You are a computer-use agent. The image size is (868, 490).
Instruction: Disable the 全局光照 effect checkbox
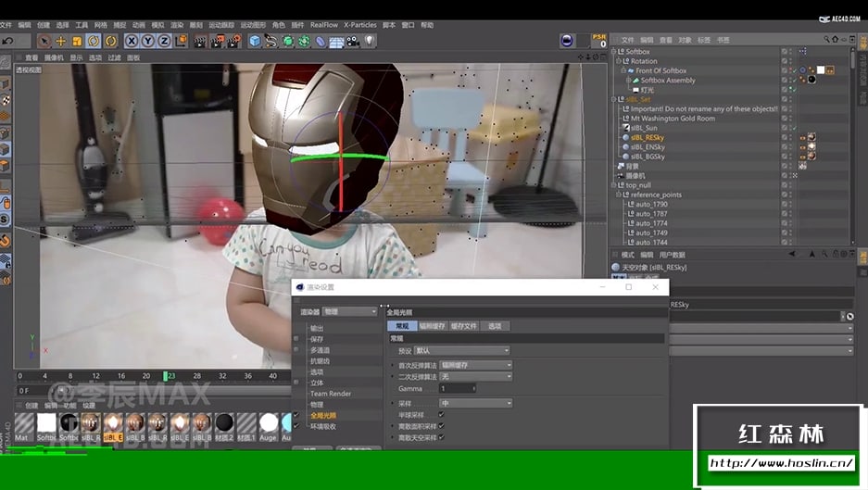296,415
